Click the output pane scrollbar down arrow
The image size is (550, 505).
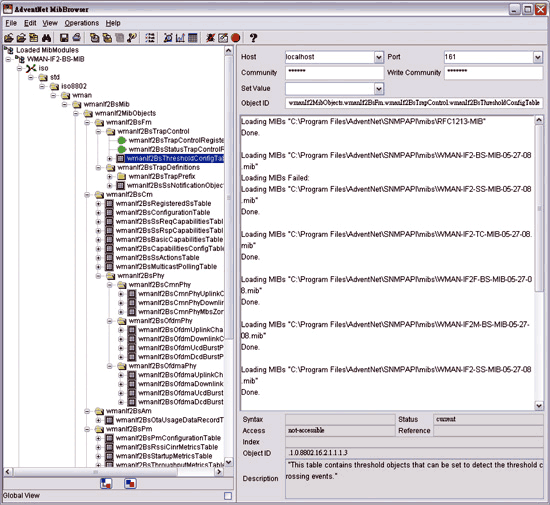coord(539,406)
